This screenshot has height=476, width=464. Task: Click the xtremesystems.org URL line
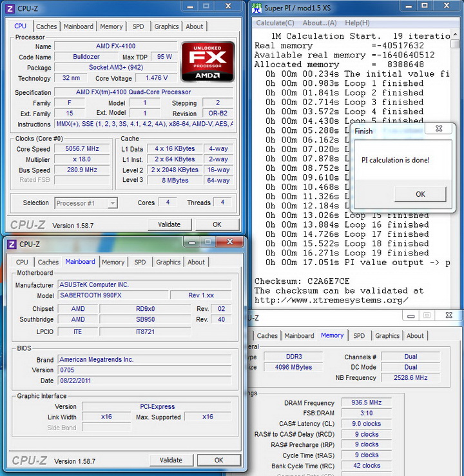click(331, 300)
